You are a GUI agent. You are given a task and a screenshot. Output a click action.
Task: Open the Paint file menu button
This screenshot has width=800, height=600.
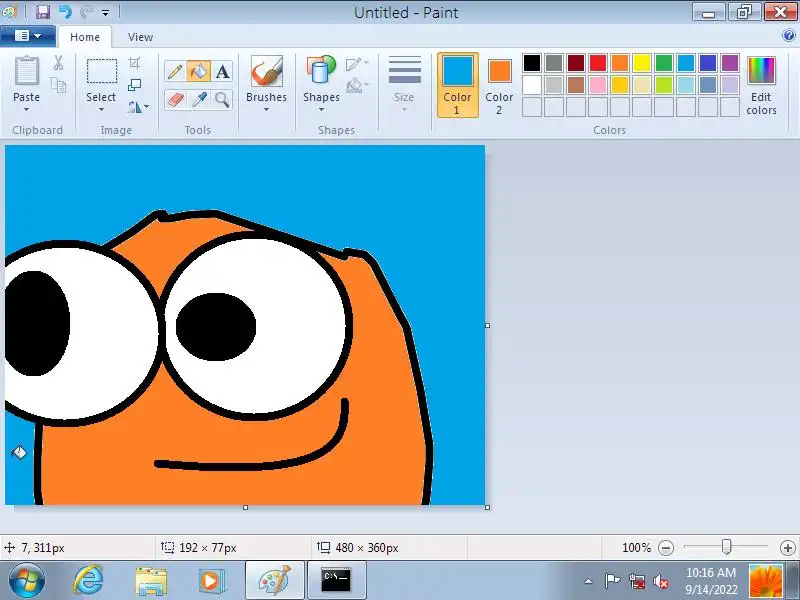(x=28, y=36)
